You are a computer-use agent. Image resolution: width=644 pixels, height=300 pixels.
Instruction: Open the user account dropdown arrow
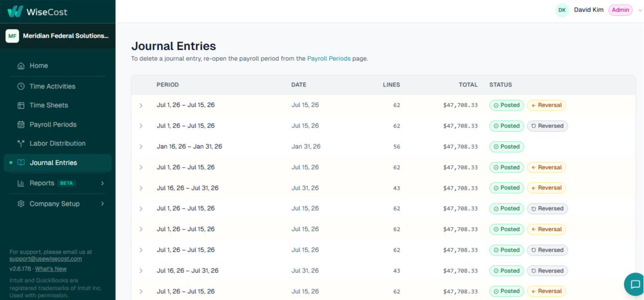coord(640,10)
